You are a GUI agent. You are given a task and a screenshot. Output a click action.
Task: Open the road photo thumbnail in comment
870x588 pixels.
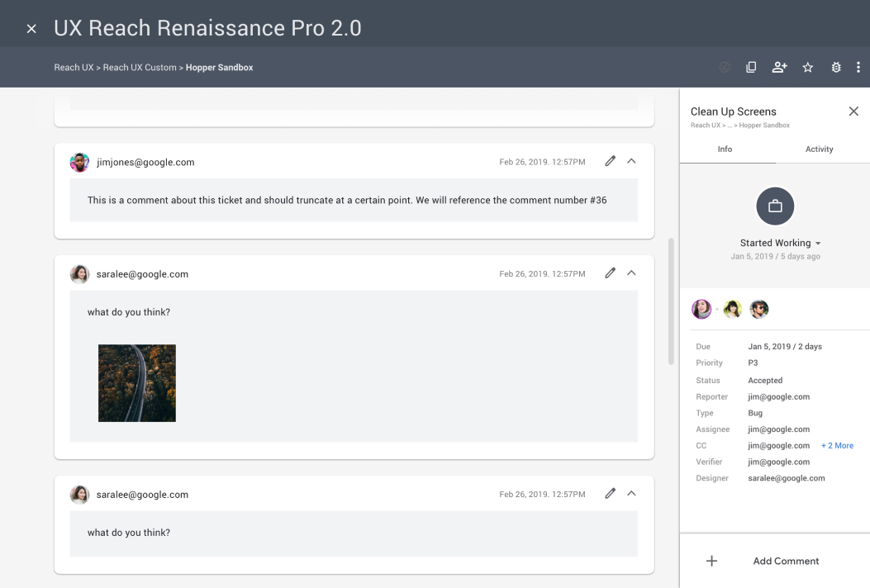[x=137, y=383]
